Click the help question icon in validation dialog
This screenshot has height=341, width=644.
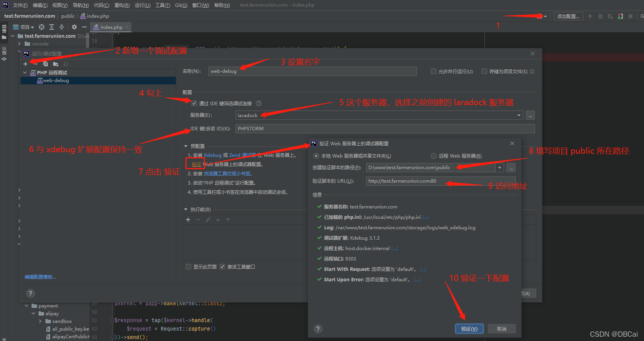(318, 329)
